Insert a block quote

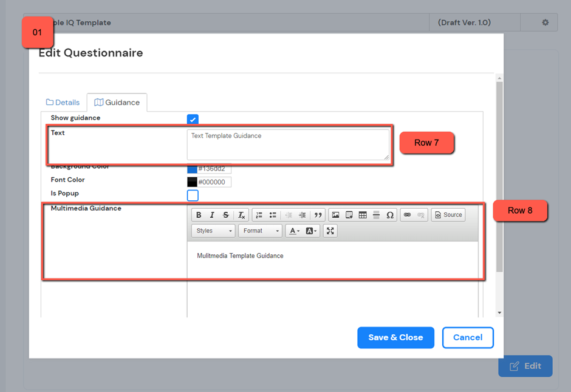point(318,215)
